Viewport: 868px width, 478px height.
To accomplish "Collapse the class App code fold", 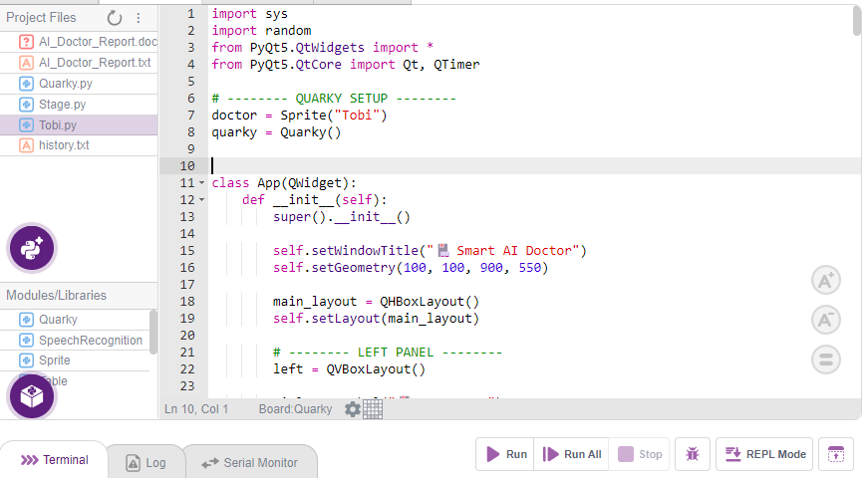I will tap(201, 183).
